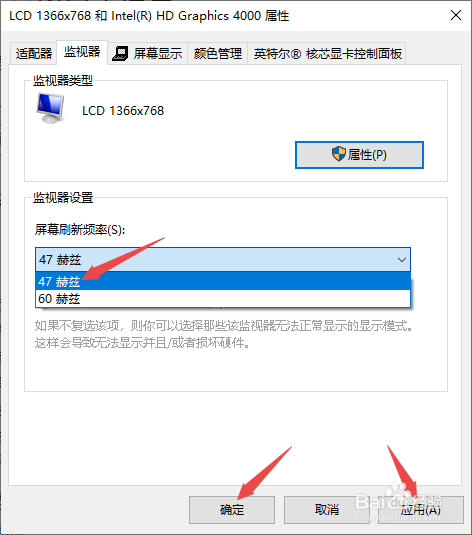Collapse the refresh rate dropdown via its chevron

[x=402, y=260]
